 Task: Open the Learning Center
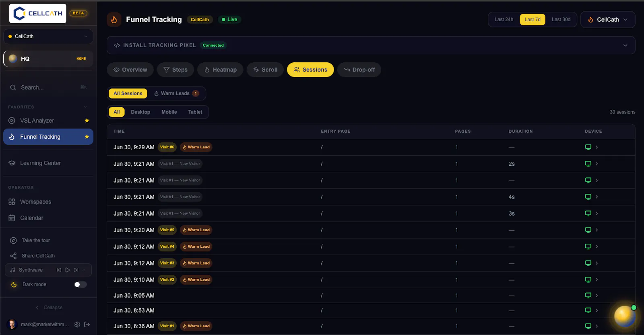tap(48, 163)
